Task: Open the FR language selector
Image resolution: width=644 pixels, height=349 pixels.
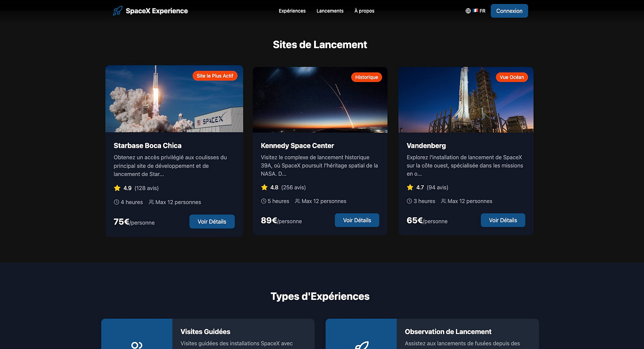Action: (x=475, y=11)
